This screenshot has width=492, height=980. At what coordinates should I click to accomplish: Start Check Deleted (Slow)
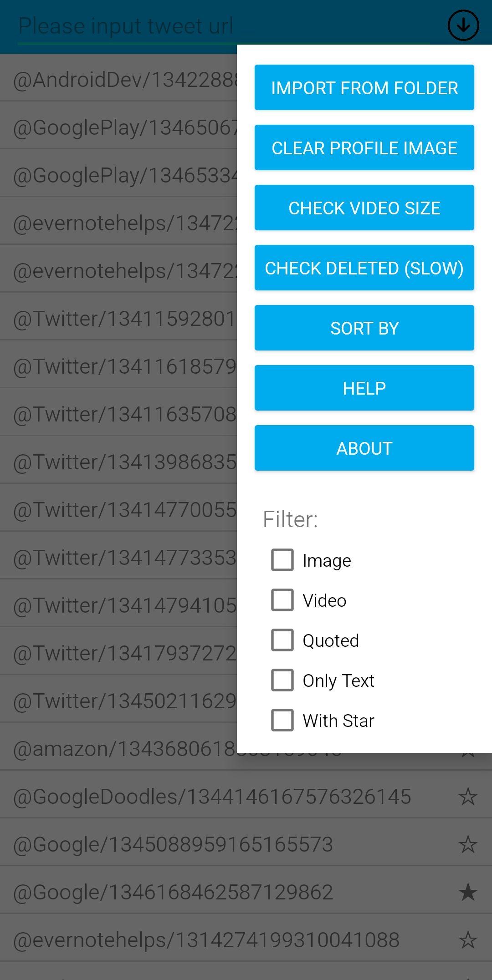[x=364, y=268]
